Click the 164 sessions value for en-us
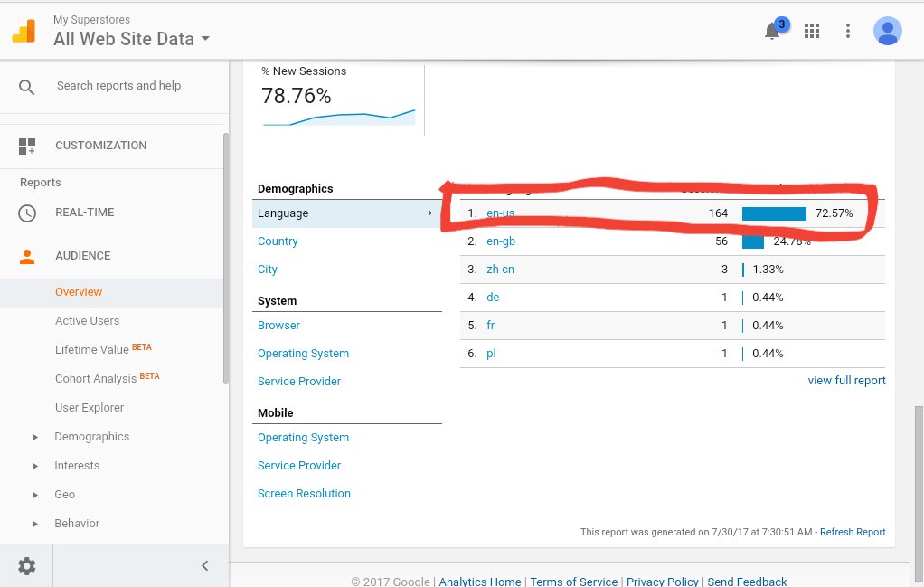 (718, 213)
